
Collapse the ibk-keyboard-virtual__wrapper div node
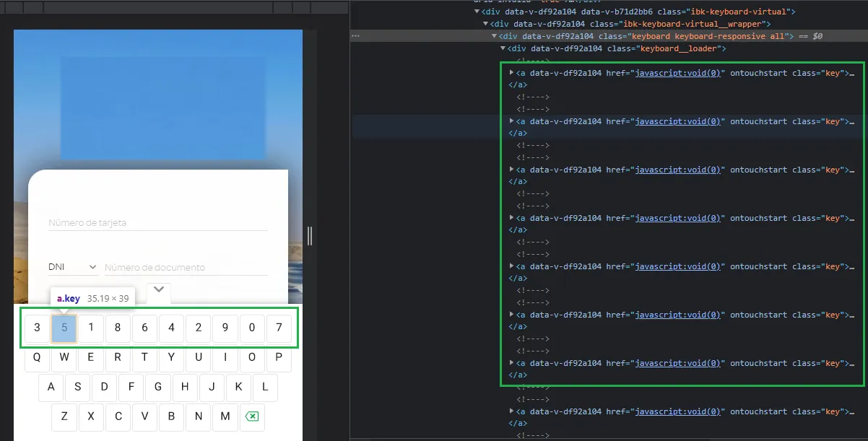(x=485, y=24)
